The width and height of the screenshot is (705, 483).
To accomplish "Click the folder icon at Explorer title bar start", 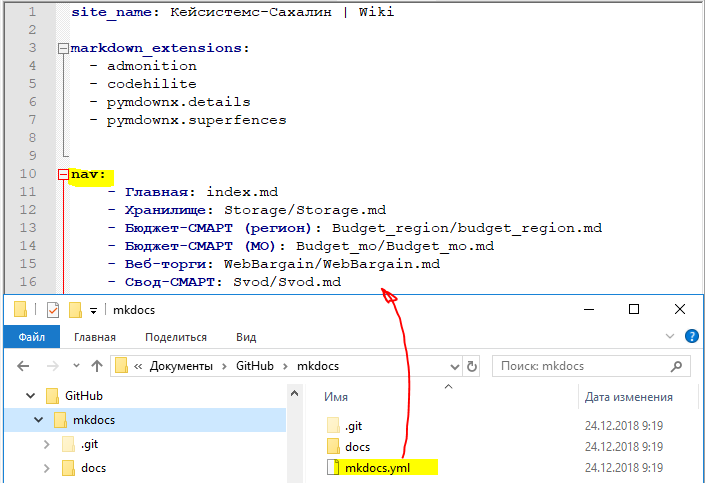I will 20,309.
